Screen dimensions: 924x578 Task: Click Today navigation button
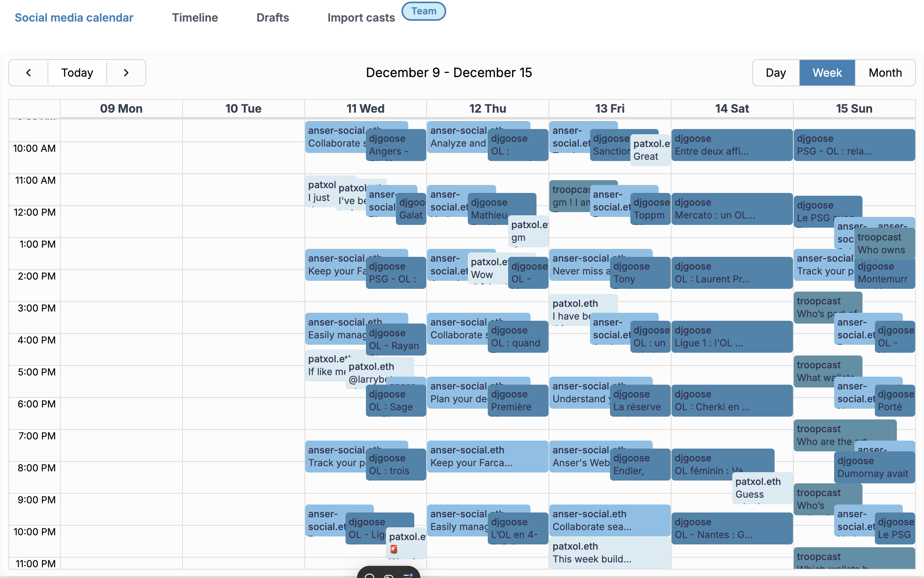click(x=77, y=72)
